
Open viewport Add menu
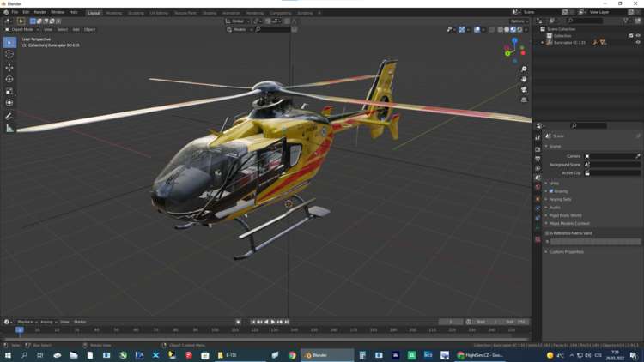point(76,29)
